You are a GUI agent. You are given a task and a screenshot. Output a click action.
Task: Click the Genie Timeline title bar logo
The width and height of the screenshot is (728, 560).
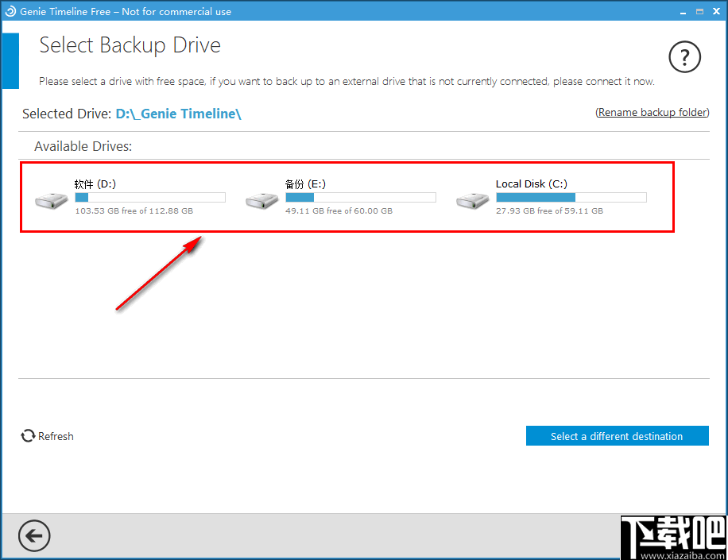tap(10, 11)
